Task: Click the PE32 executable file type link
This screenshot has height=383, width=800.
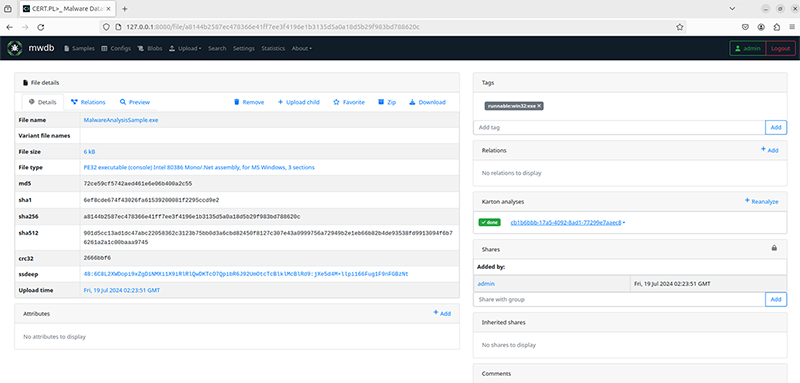Action: coord(199,167)
